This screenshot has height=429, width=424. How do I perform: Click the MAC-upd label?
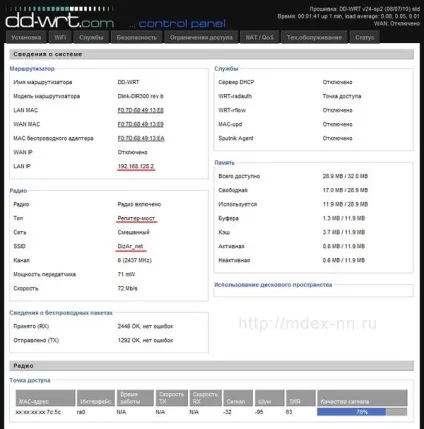point(230,124)
